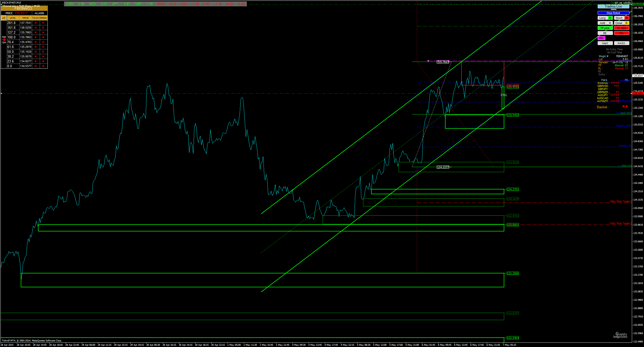Screen dimensions: 644x347
Task: Click the 132.5464 zone price label
Action: click(x=513, y=338)
